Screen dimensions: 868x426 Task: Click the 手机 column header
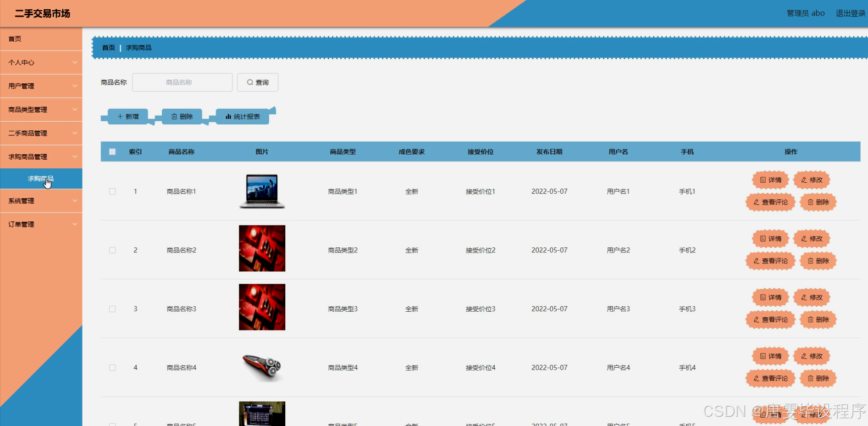point(687,152)
